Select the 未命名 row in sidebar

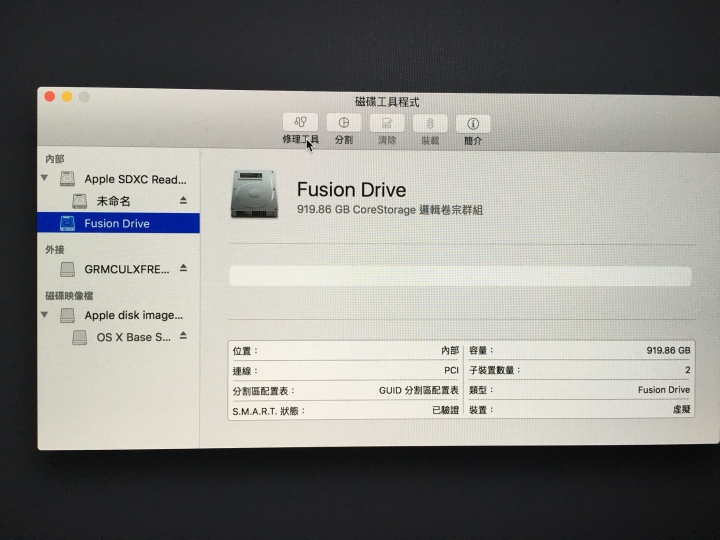(x=118, y=201)
